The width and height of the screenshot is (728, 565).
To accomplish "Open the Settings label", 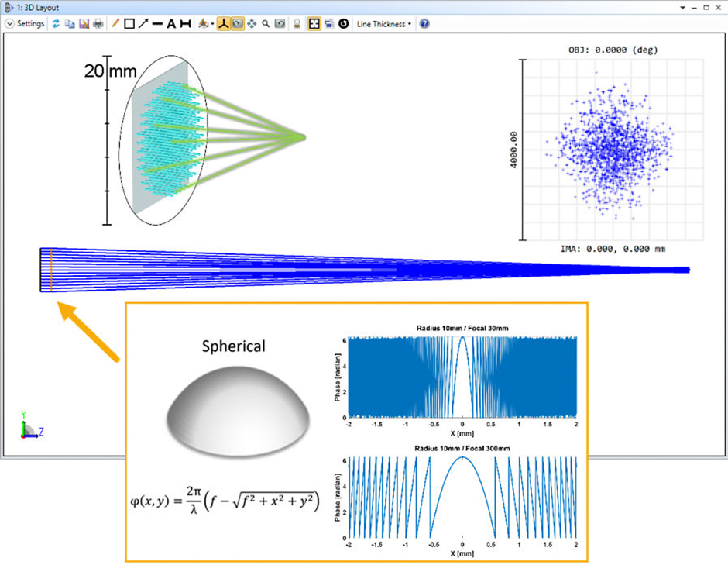I will click(x=31, y=24).
